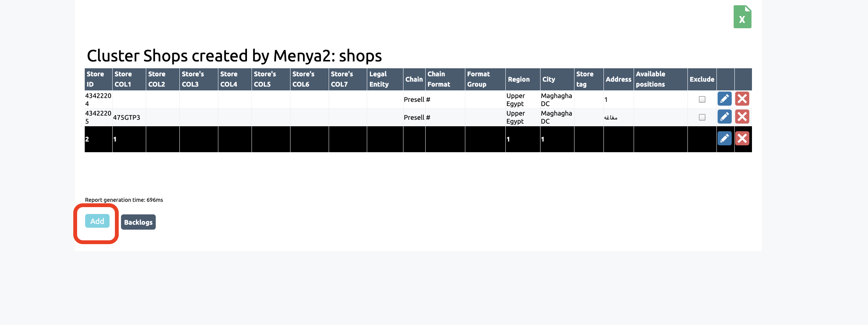
Task: Click the Available positions column header
Action: 650,79
